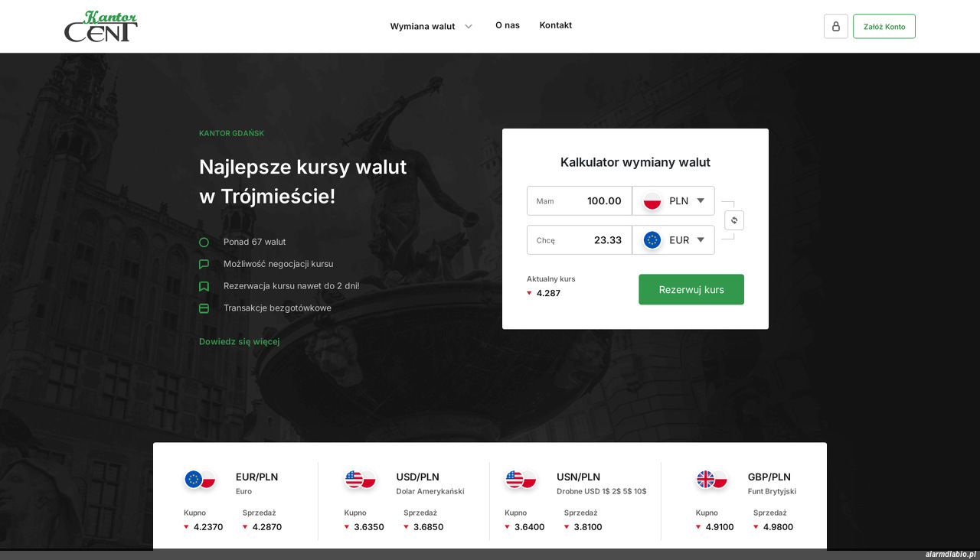Viewport: 980px width, 560px height.
Task: Click the EU flag in the EUR selector
Action: (x=652, y=240)
